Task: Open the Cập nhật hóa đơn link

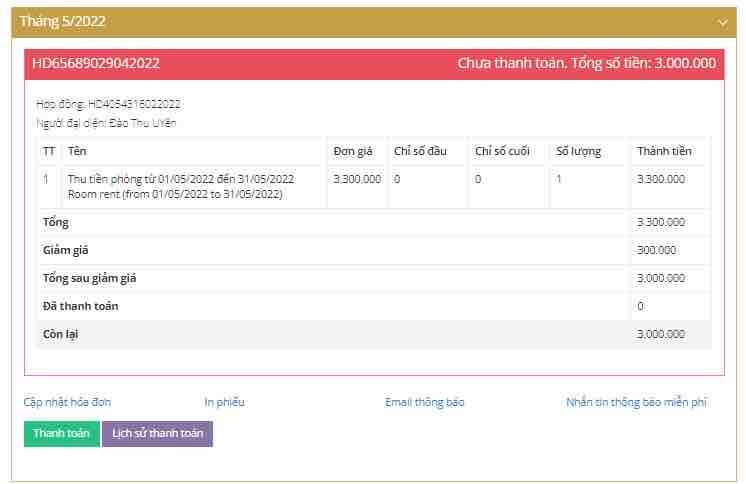Action: coord(67,402)
